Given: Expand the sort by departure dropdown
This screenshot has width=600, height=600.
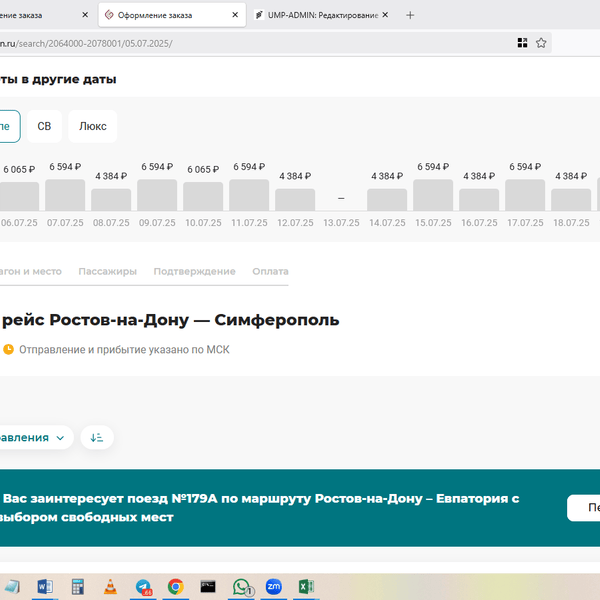Looking at the screenshot, I should (35, 437).
